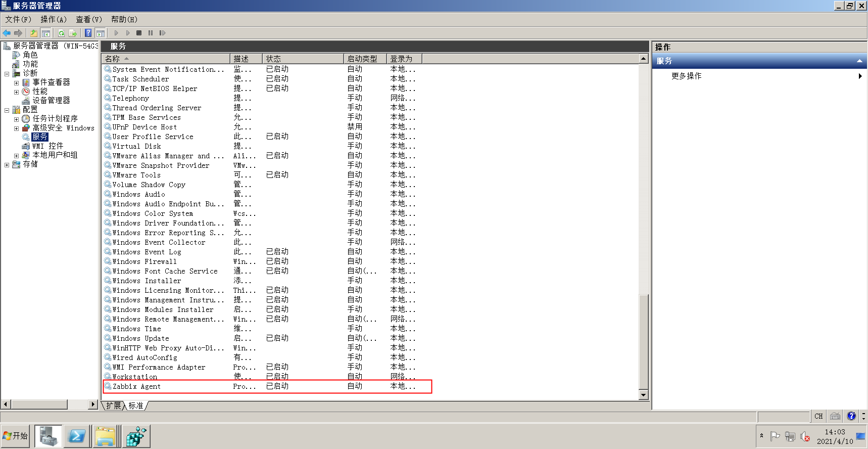Click the language bar help icon

pos(851,416)
